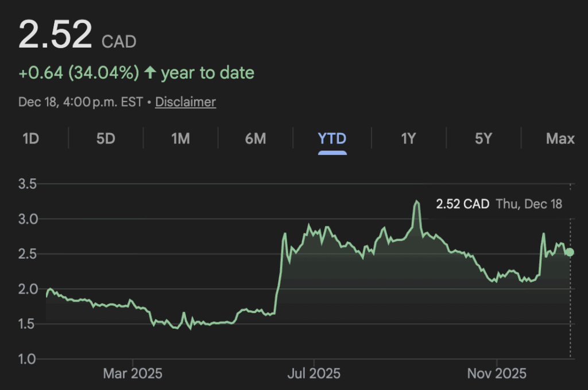Click the 2.52 CAD tooltip label
This screenshot has height=390, width=588.
tap(462, 204)
